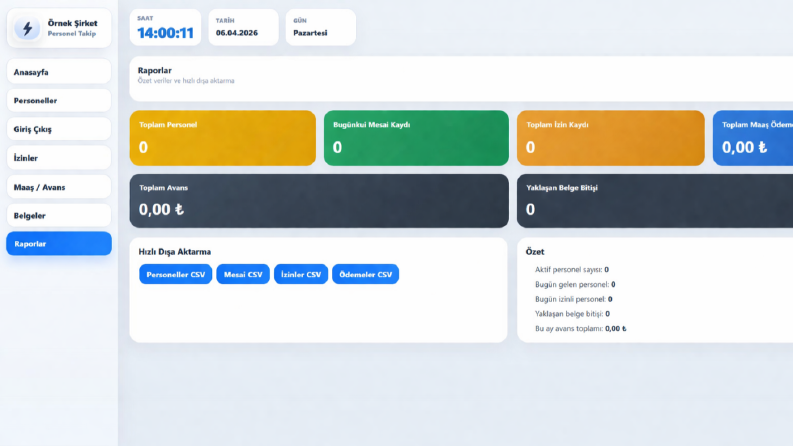Open the Anasayfa menu item
This screenshot has height=446, width=793.
click(x=59, y=72)
